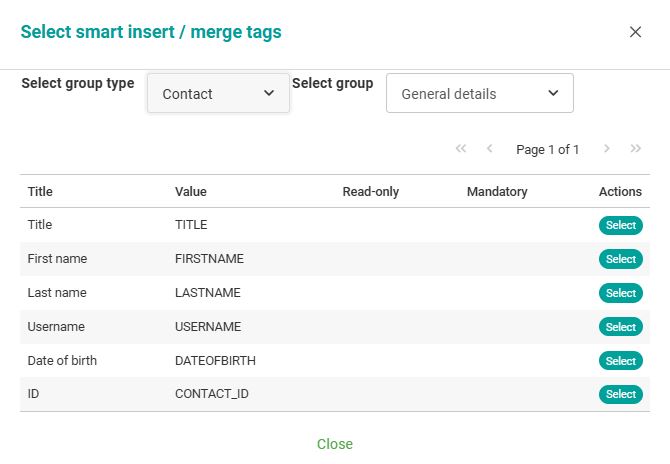Go to first page of results
The height and width of the screenshot is (464, 670).
pyautogui.click(x=461, y=149)
